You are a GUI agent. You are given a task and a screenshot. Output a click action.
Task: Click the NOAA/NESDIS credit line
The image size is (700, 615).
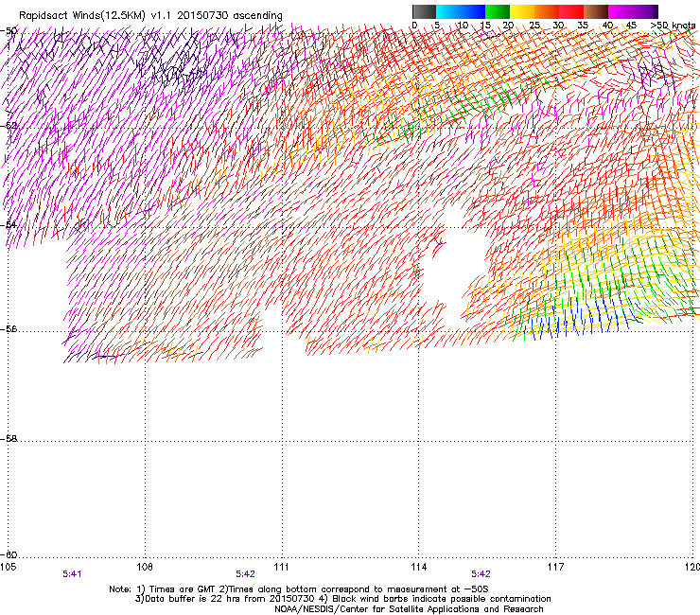pos(409,609)
